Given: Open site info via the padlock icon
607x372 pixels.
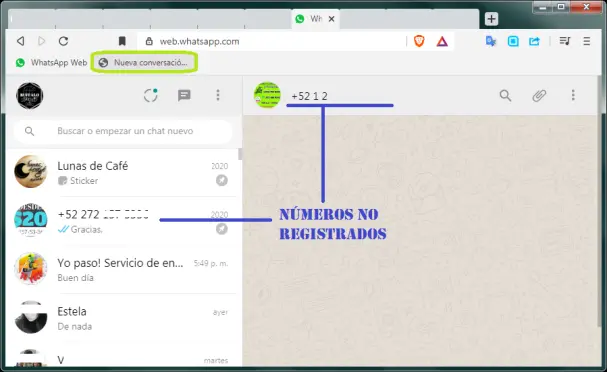Looking at the screenshot, I should pyautogui.click(x=149, y=41).
